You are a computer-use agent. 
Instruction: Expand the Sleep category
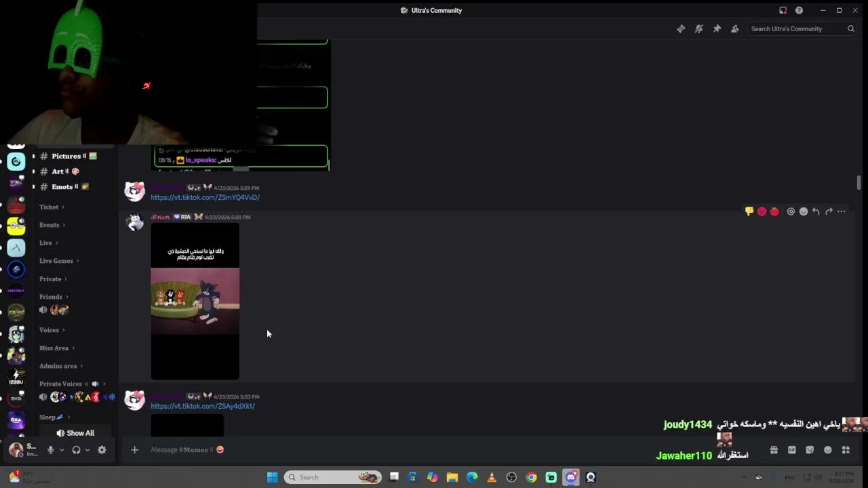54,417
